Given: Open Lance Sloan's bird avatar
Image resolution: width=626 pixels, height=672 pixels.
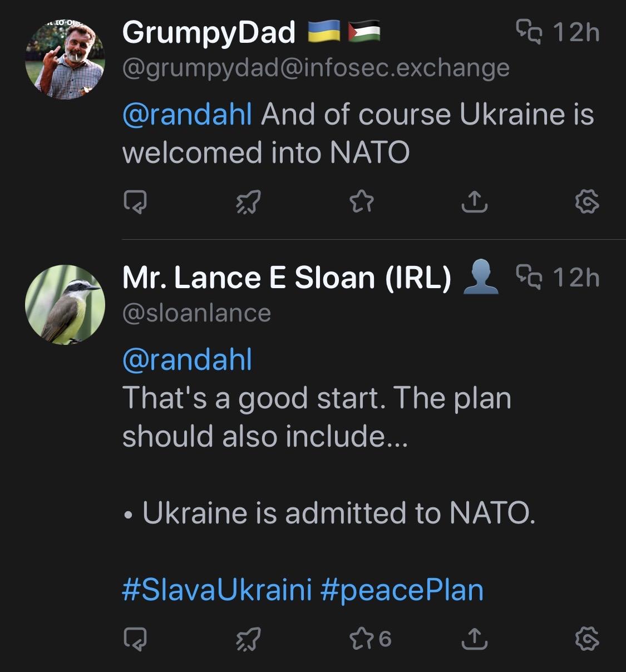Looking at the screenshot, I should (x=65, y=304).
